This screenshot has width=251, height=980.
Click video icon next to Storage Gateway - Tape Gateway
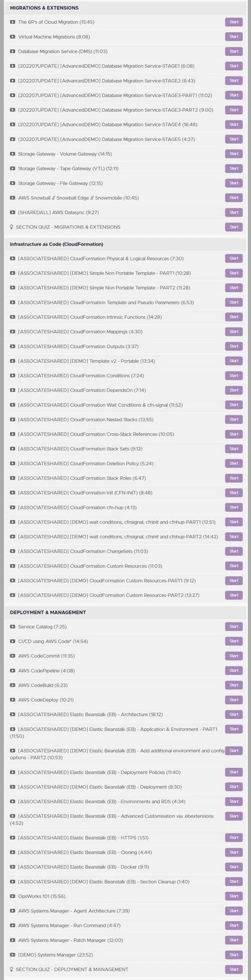coord(13,168)
